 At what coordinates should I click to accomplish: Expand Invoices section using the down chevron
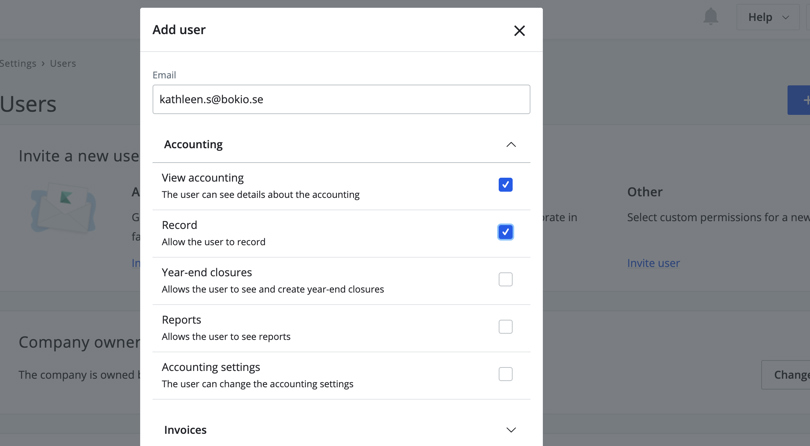[511, 430]
